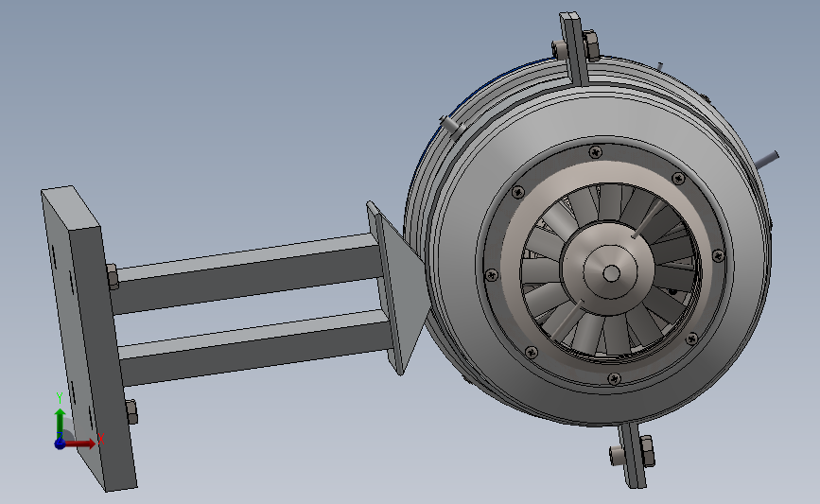Click the blue Z axis ball of the triad

click(x=60, y=443)
